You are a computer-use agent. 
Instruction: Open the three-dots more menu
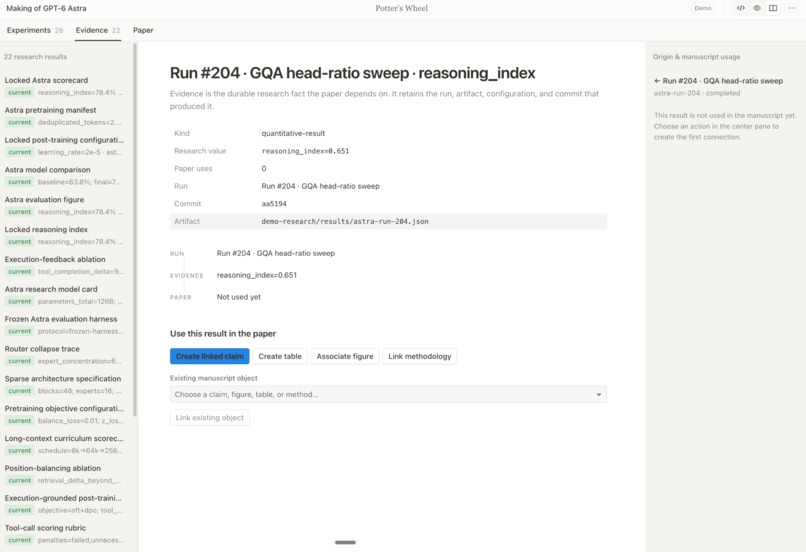click(x=792, y=8)
